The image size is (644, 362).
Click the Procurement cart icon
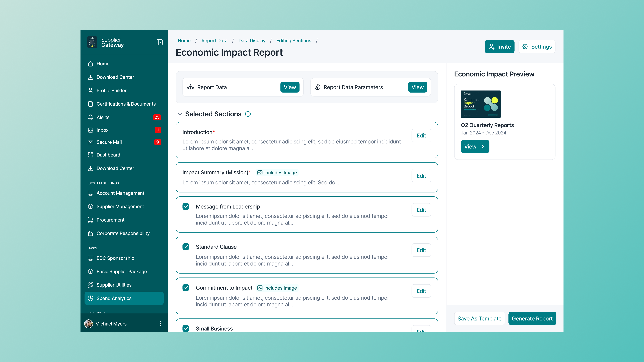[x=91, y=220]
